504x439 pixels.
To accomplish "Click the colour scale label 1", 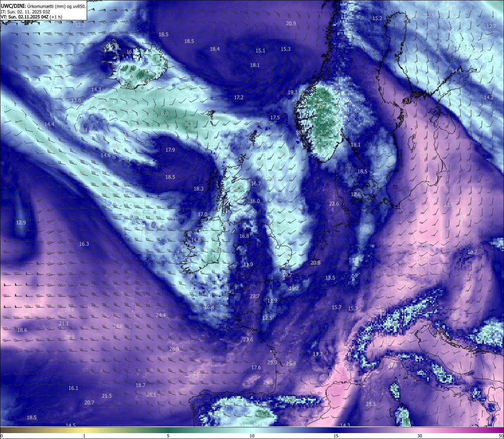I will tap(84, 436).
